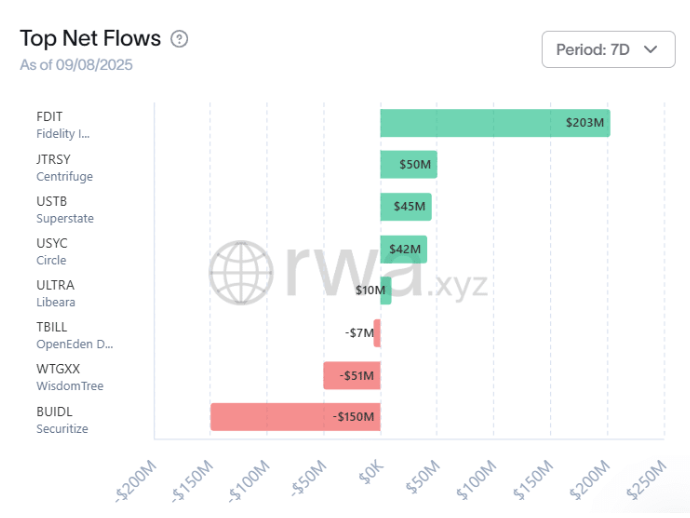The width and height of the screenshot is (690, 518).
Task: Click the help icon beside Top Net Flows
Action: point(179,39)
